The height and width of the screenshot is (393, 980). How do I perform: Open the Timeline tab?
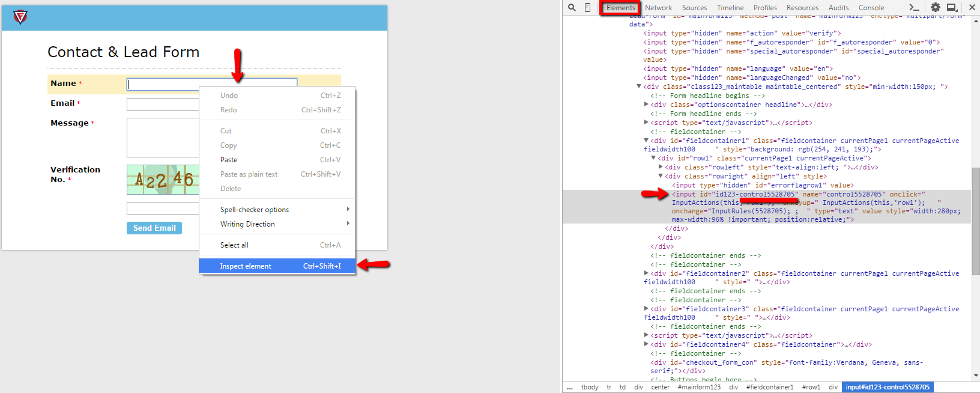pos(730,8)
